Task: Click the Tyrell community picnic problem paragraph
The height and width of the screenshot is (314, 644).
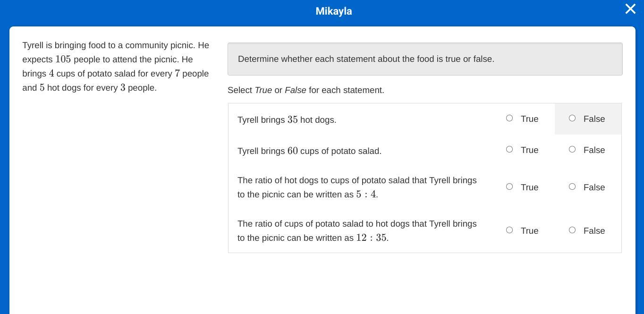Action: pyautogui.click(x=116, y=66)
